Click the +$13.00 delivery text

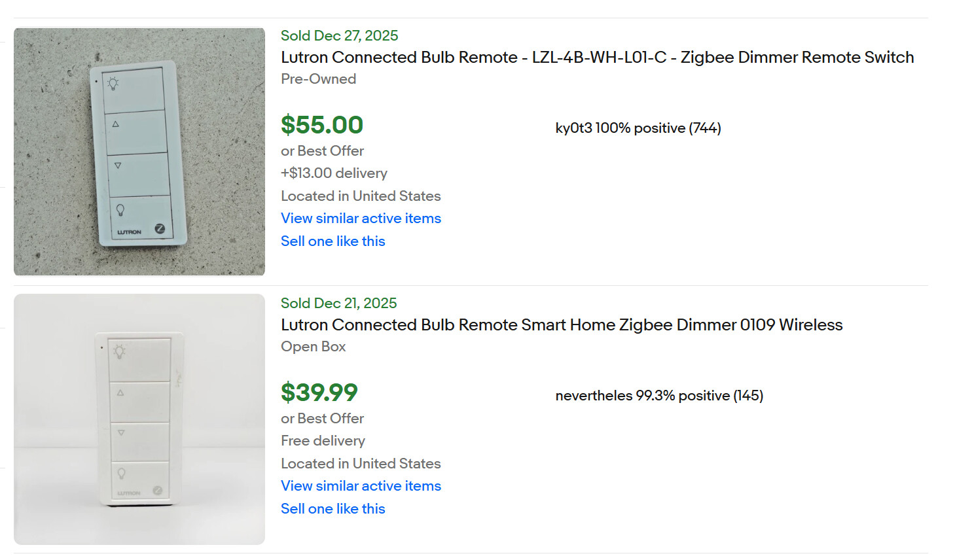[x=334, y=173]
